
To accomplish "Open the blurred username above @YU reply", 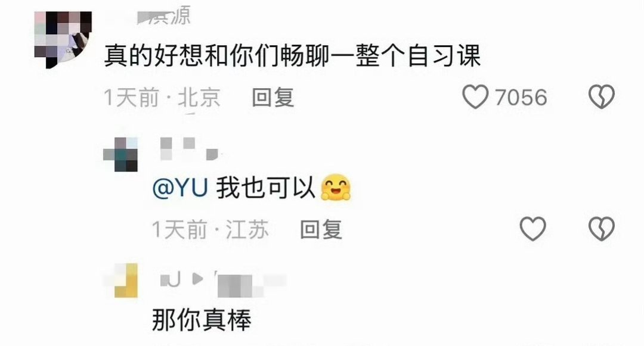I will point(189,149).
